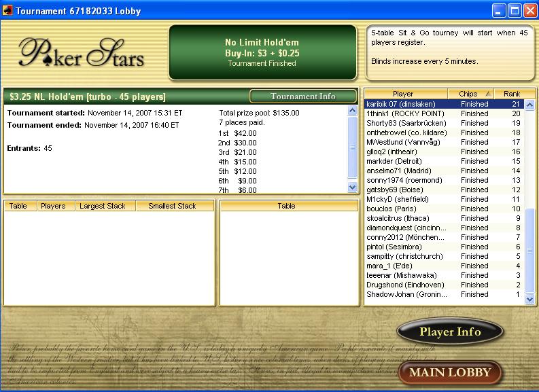Select player Drugshond (Eindhoven)

click(444, 285)
